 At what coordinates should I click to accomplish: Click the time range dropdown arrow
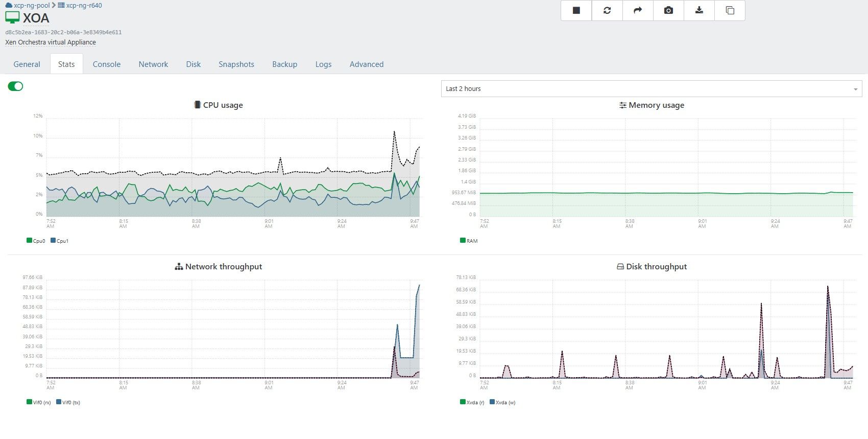[855, 89]
